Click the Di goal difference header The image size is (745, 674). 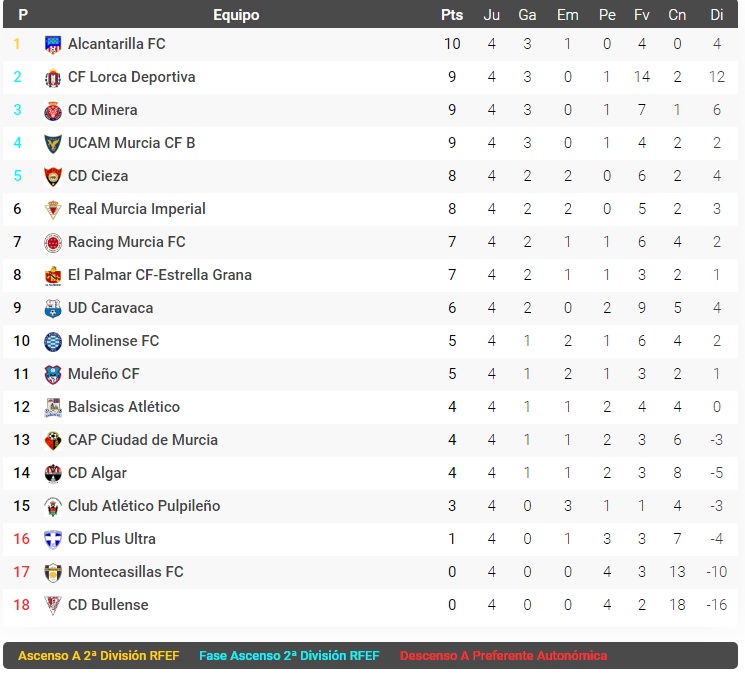pyautogui.click(x=716, y=15)
